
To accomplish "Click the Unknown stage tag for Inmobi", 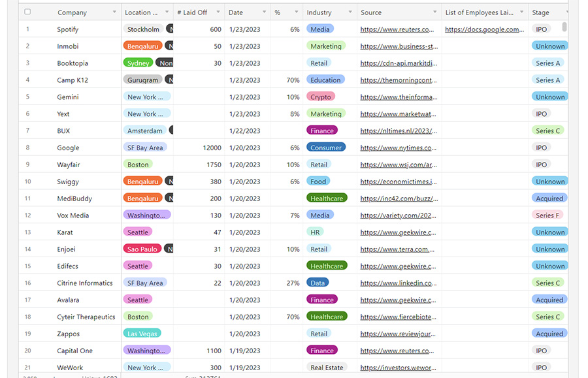I will (x=549, y=46).
